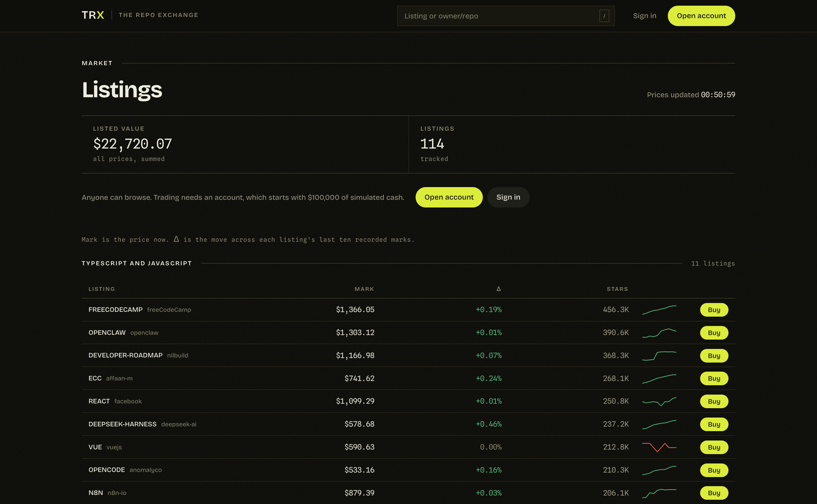Click the 206.1K stars value
Viewport: 817px width, 504px height.
[x=616, y=493]
